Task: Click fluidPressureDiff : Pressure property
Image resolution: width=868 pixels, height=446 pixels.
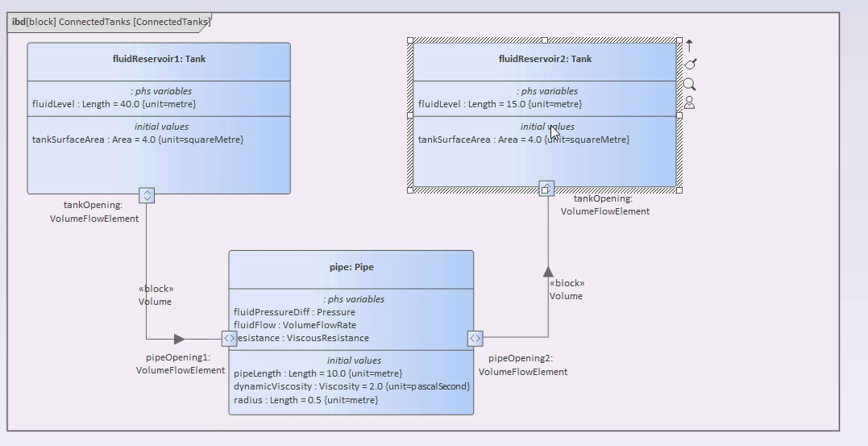Action: [x=294, y=312]
